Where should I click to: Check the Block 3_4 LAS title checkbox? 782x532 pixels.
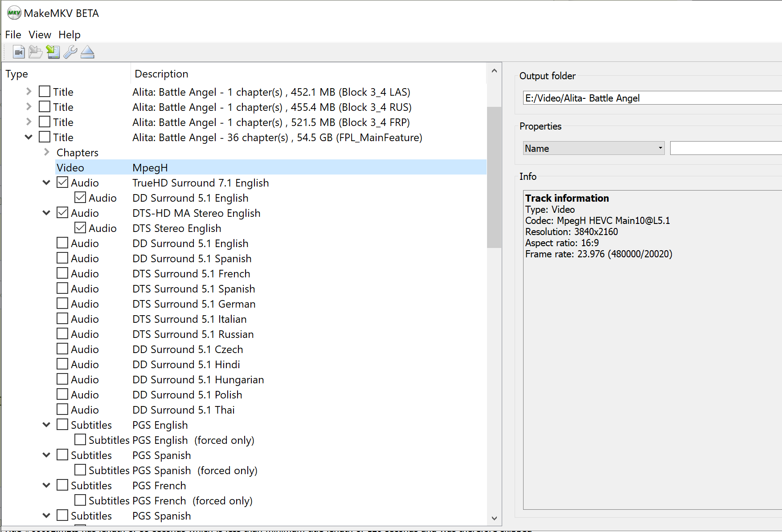click(45, 92)
